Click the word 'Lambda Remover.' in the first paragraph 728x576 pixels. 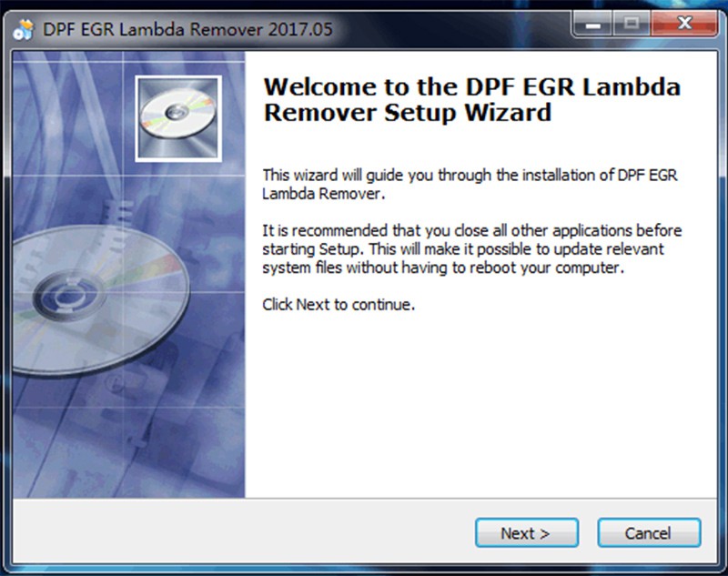[324, 194]
